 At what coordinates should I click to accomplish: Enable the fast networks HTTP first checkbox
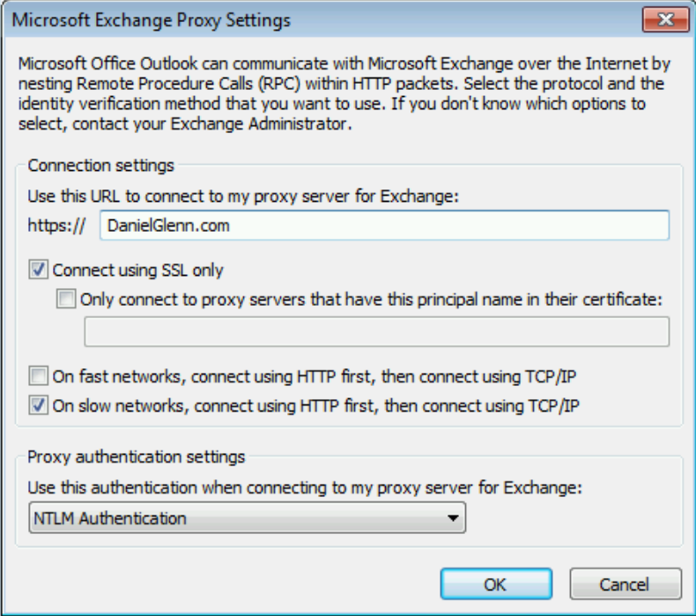(39, 377)
